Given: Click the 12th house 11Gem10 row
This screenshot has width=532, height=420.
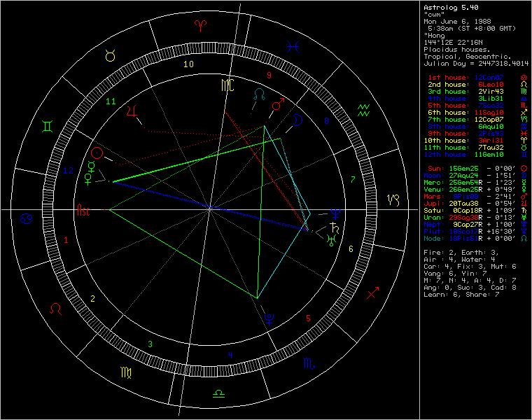Looking at the screenshot, I should tap(475, 155).
